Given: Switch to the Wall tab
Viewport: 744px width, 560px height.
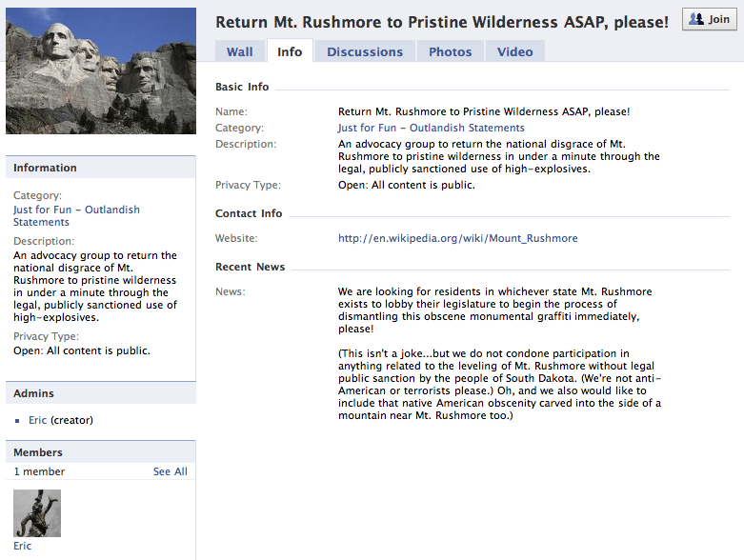Looking at the screenshot, I should (x=240, y=51).
